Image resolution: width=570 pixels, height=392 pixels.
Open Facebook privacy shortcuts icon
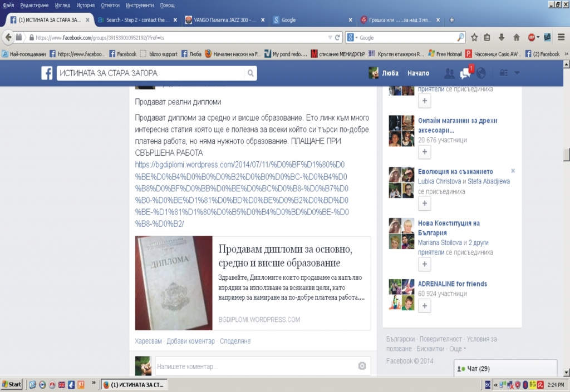[x=503, y=73]
